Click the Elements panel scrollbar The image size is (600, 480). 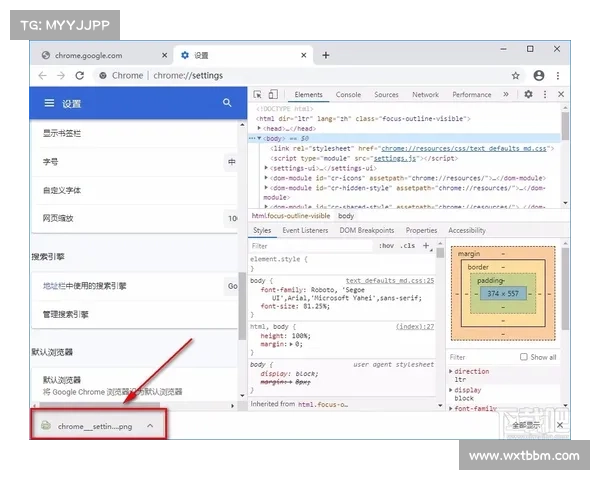tap(565, 127)
